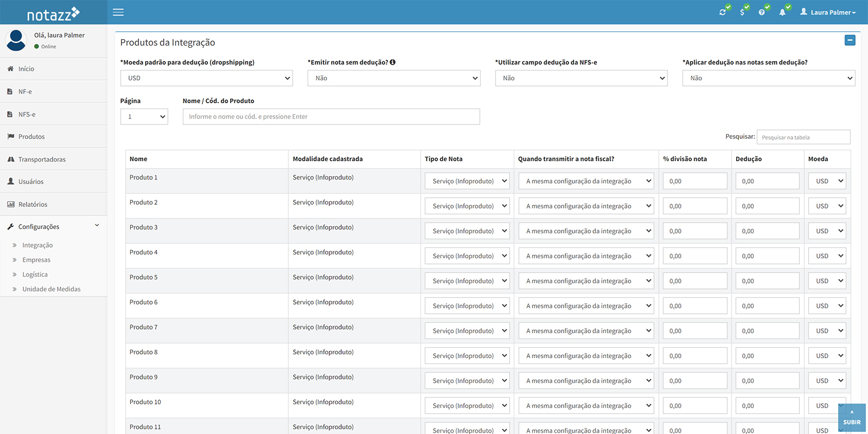Click the Dedução column header
868x434 pixels.
(x=768, y=159)
